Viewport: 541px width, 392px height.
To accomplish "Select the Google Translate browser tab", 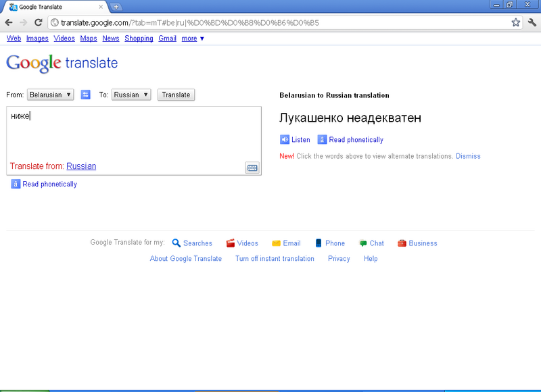I will (46, 5).
